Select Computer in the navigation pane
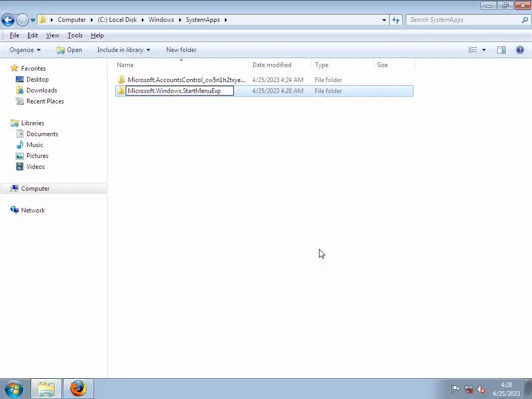Screen dimensions: 532x399 (54, 189)
